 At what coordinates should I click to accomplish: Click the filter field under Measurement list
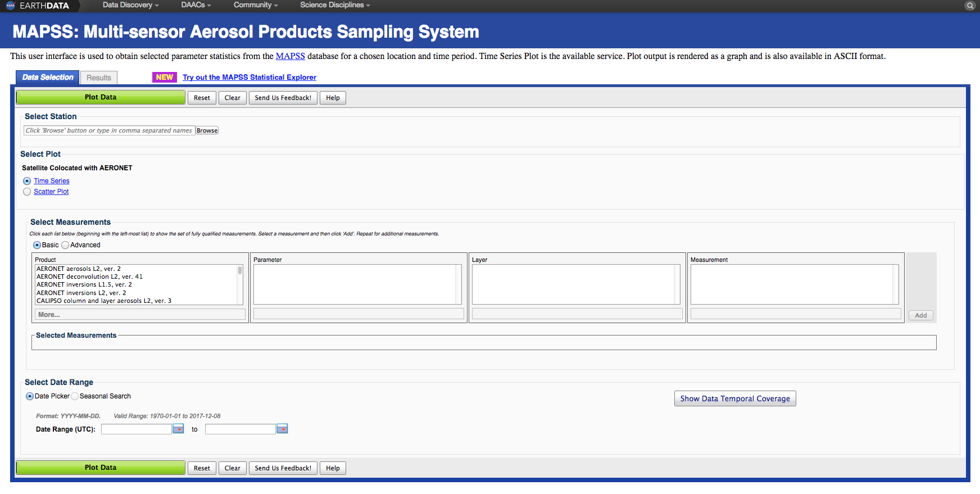tap(796, 314)
